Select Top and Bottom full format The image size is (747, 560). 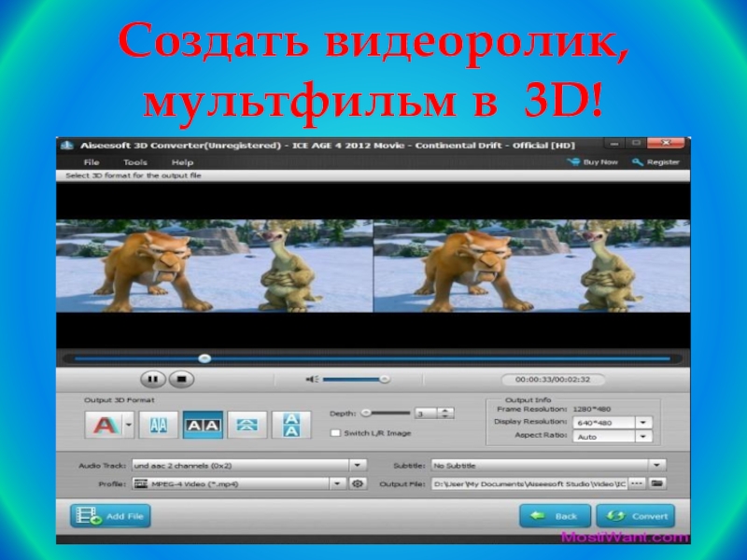[291, 425]
